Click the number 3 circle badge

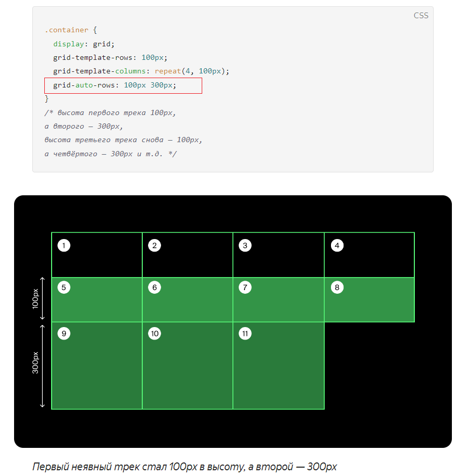(245, 246)
